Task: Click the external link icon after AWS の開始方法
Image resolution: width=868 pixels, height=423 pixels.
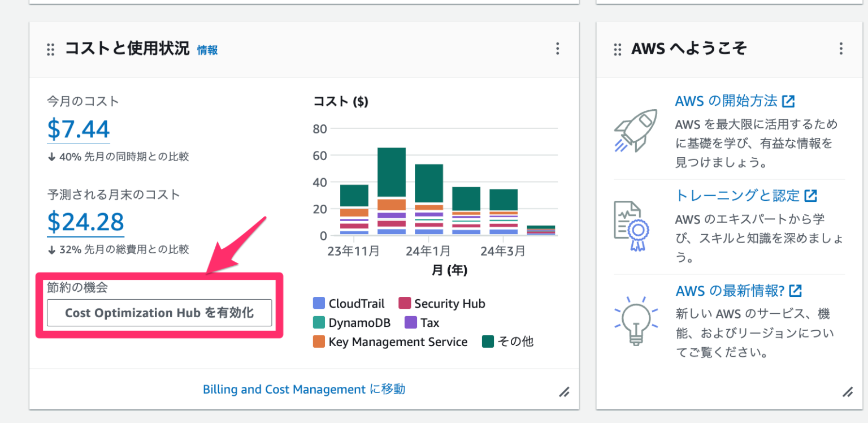Action: 789,100
